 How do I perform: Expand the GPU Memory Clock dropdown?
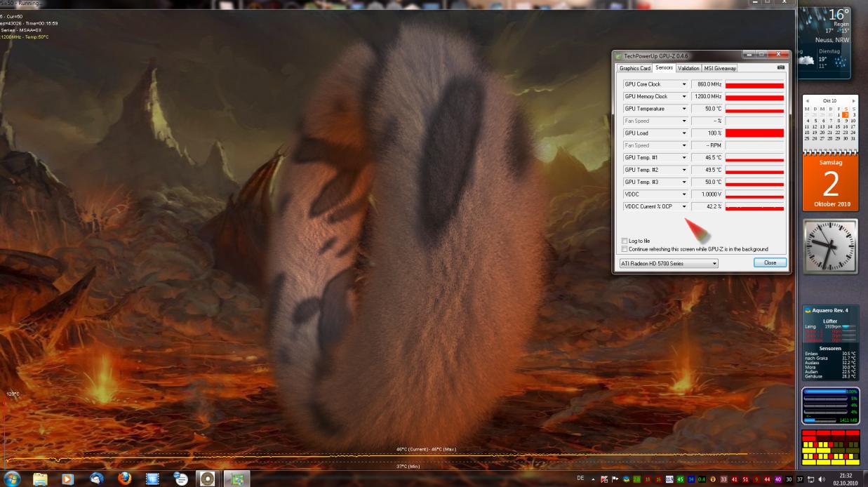pos(684,97)
